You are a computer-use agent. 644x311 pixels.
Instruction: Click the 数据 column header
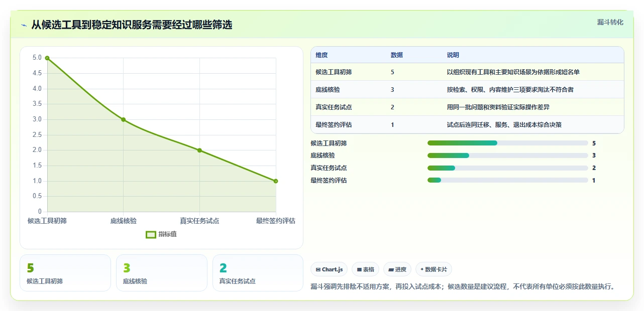[x=397, y=55]
